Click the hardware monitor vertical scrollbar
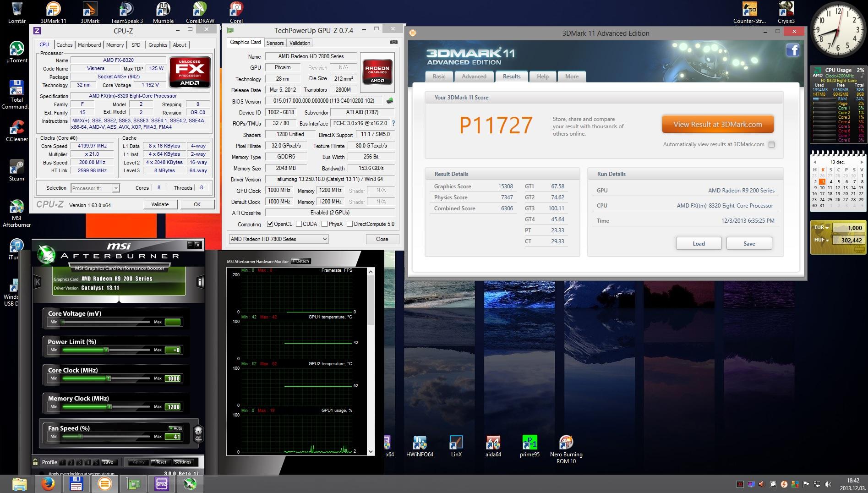 371,362
